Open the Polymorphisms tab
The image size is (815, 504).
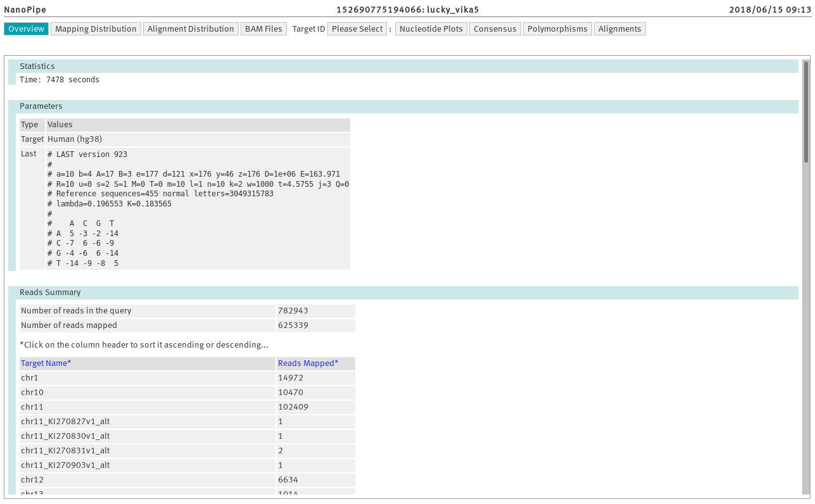pos(557,29)
